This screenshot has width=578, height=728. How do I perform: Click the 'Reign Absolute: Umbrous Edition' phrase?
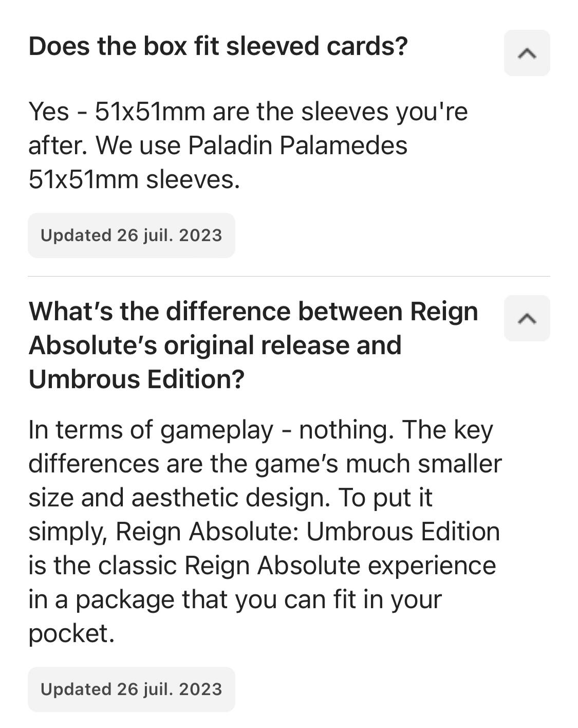307,532
